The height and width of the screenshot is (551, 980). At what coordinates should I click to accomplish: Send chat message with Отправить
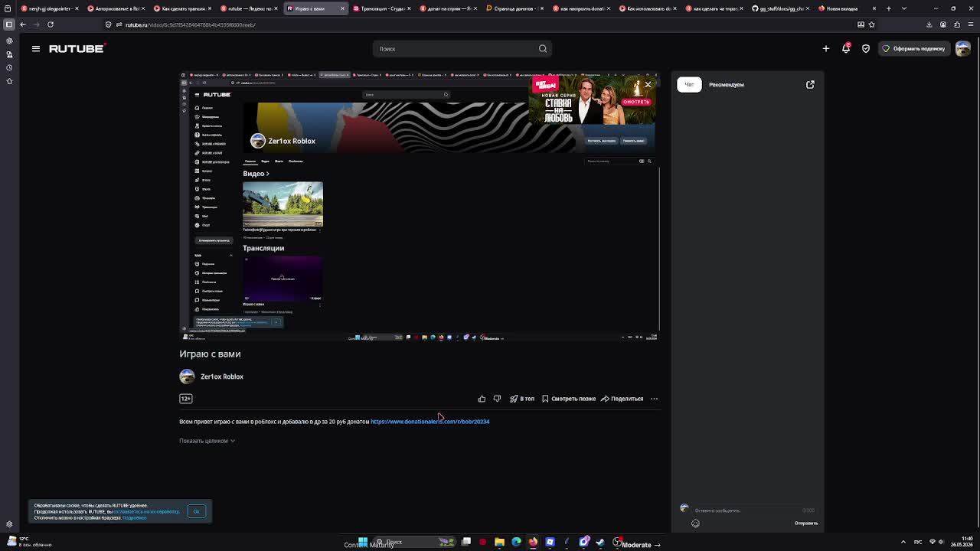click(806, 523)
